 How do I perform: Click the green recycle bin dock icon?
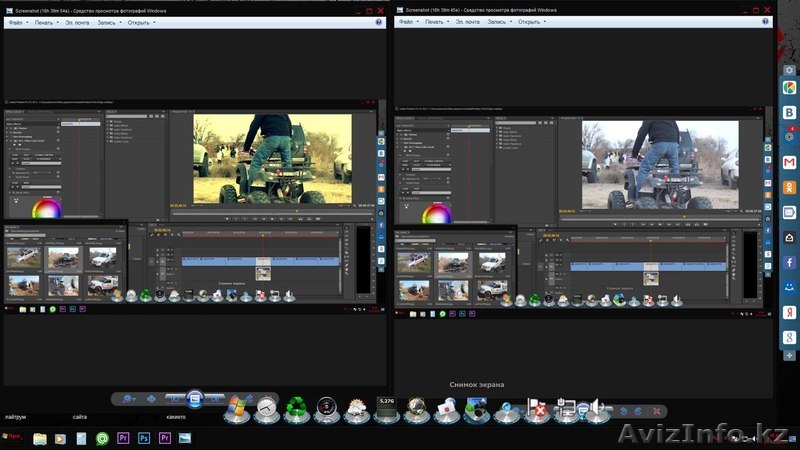tap(296, 408)
